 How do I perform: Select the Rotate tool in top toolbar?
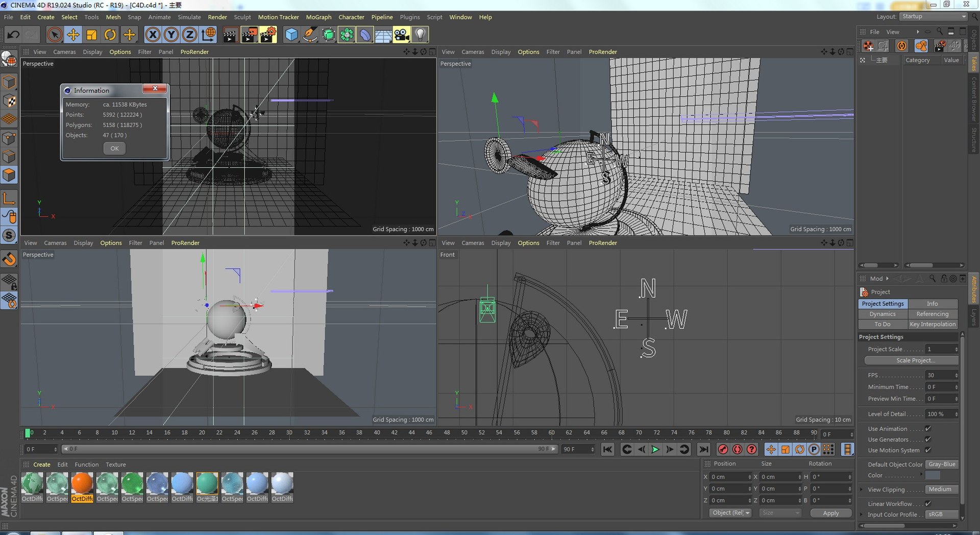click(x=110, y=35)
